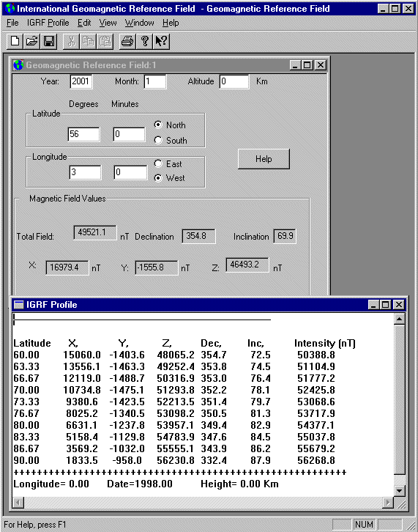The width and height of the screenshot is (418, 532).
Task: Maximize the IGRF Profile window
Action: coord(386,304)
